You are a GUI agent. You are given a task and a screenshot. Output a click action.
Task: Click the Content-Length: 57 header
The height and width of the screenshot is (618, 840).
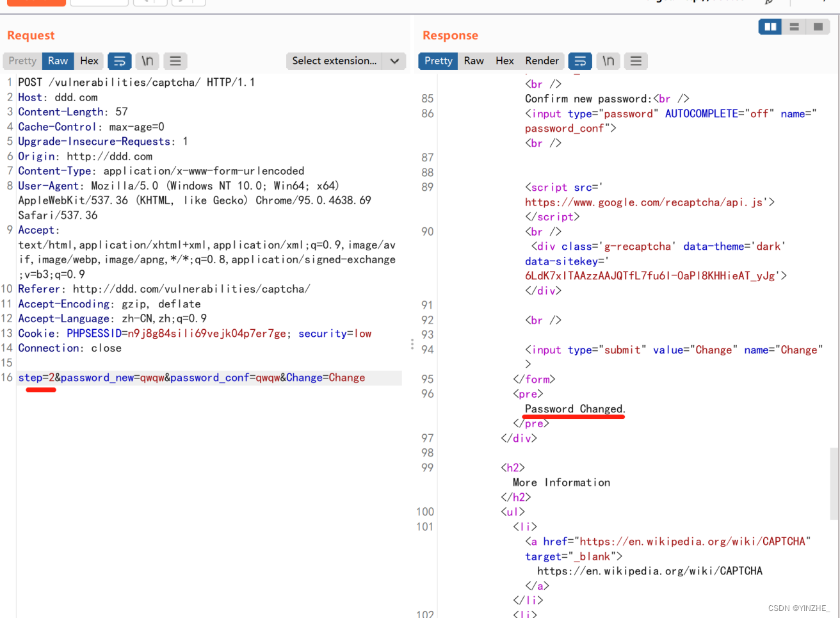pos(73,112)
